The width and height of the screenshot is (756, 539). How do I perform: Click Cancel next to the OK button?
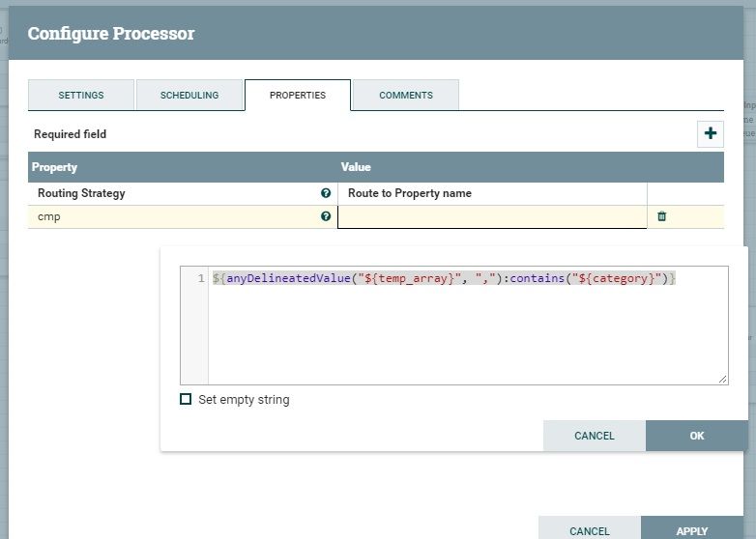coord(595,436)
